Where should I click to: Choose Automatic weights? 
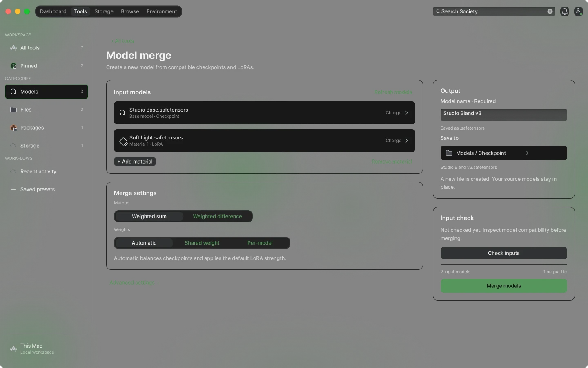[144, 243]
